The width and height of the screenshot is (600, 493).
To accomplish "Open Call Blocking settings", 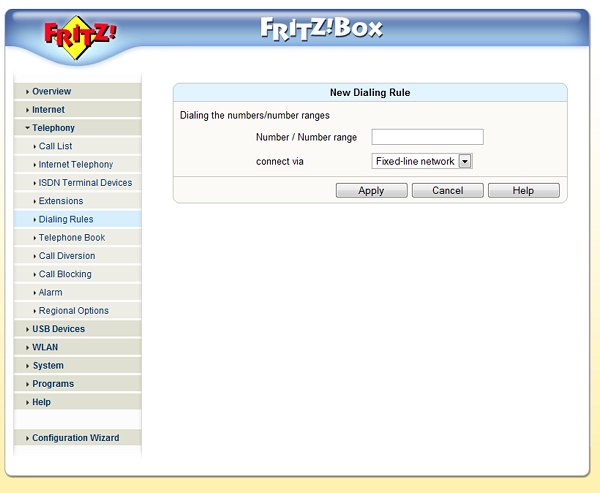I will [x=65, y=274].
